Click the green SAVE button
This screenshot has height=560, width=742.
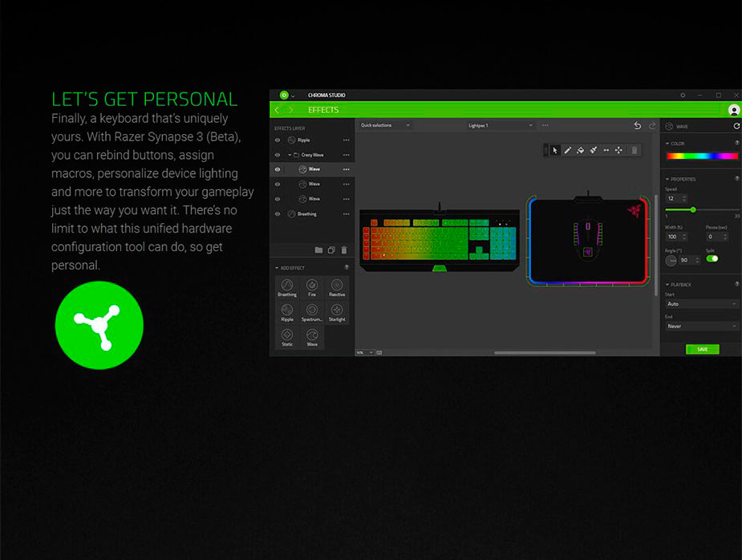click(x=702, y=350)
